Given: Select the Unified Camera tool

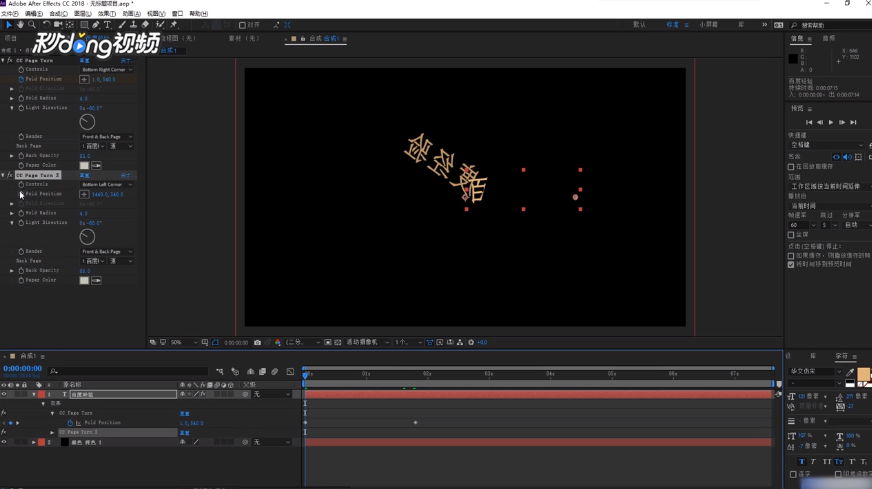Looking at the screenshot, I should [58, 25].
